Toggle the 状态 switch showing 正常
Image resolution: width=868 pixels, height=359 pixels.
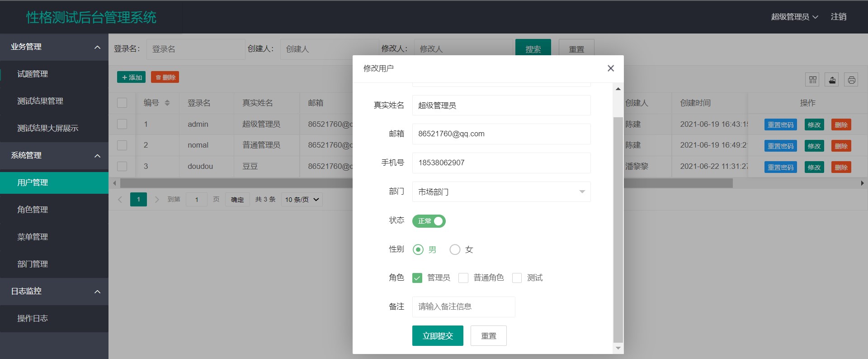tap(429, 221)
